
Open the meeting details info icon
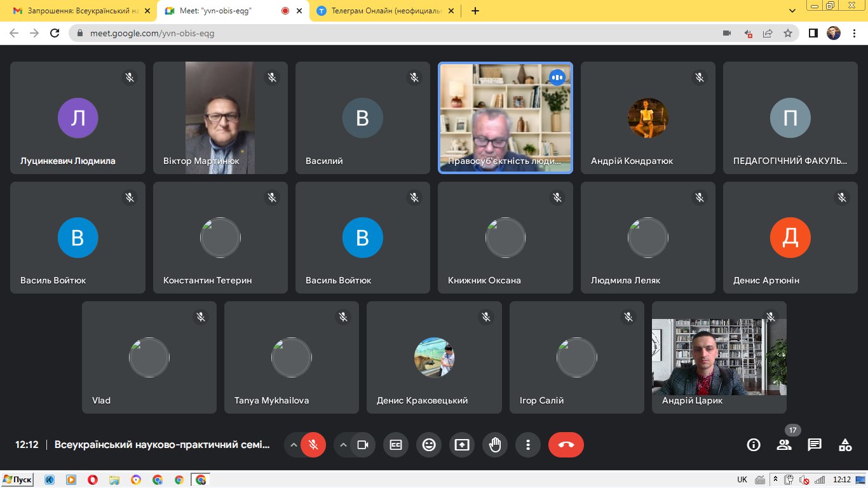(x=754, y=445)
